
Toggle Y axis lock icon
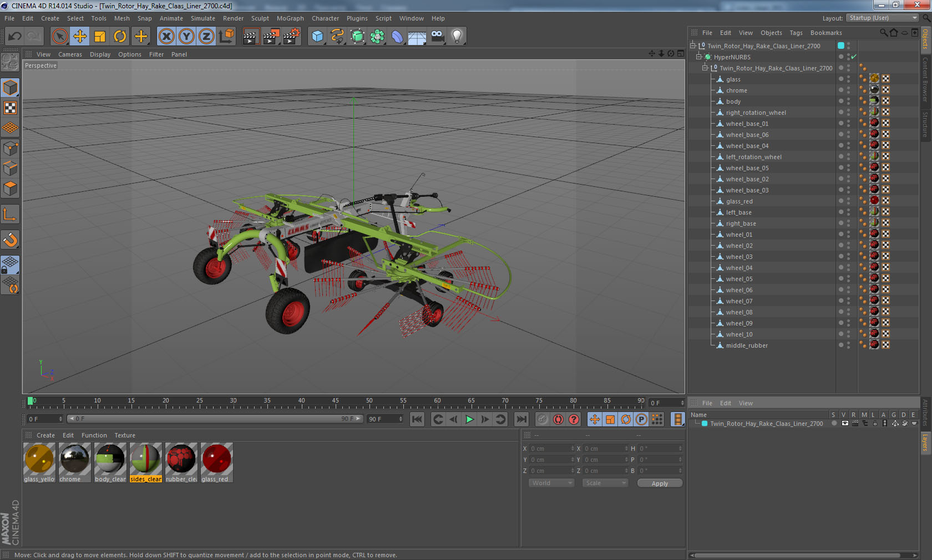[186, 37]
